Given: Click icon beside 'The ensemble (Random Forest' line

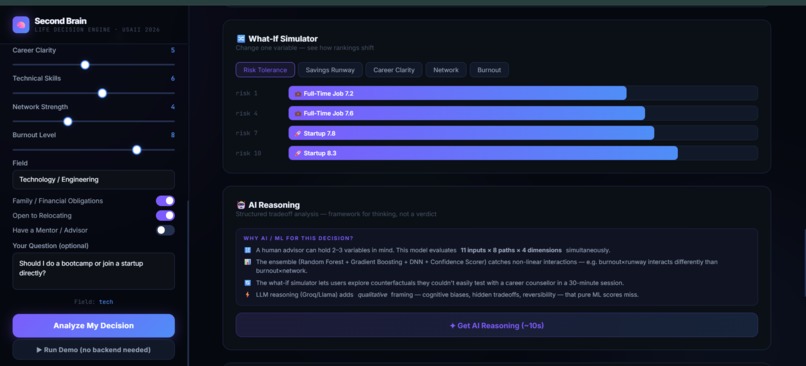Looking at the screenshot, I should coord(247,262).
